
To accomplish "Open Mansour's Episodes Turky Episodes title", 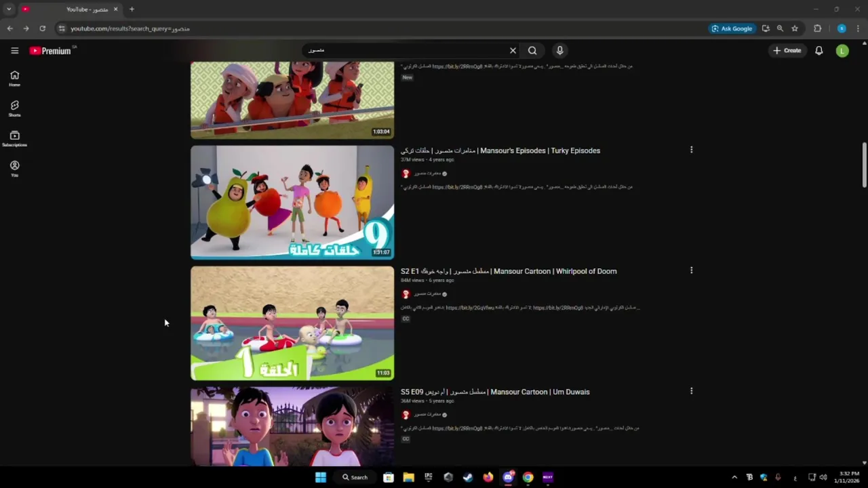I will [500, 150].
